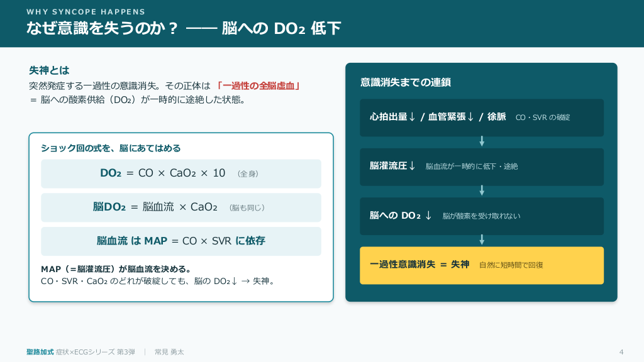Click the down arrow below the 心拍出量 box
This screenshot has height=362, width=644.
[482, 141]
